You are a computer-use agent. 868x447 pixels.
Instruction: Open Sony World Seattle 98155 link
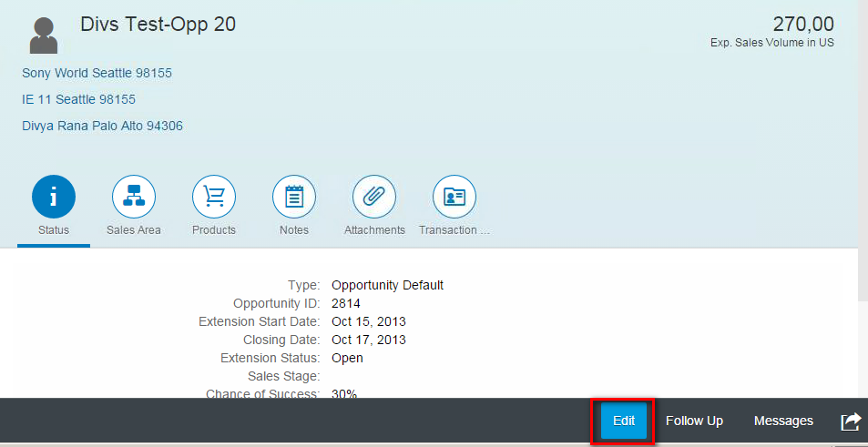(x=97, y=73)
